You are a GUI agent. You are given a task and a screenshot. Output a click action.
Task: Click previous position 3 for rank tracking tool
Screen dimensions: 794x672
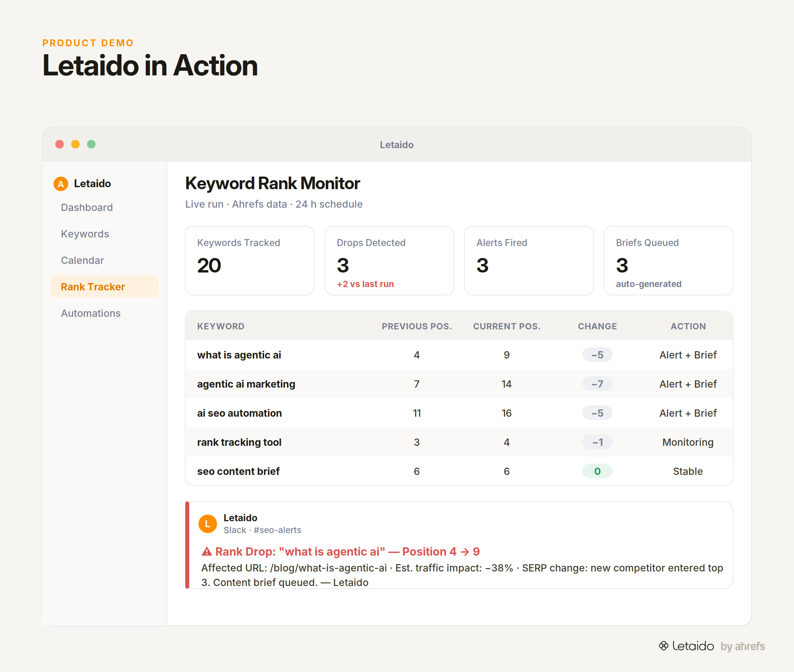[417, 442]
